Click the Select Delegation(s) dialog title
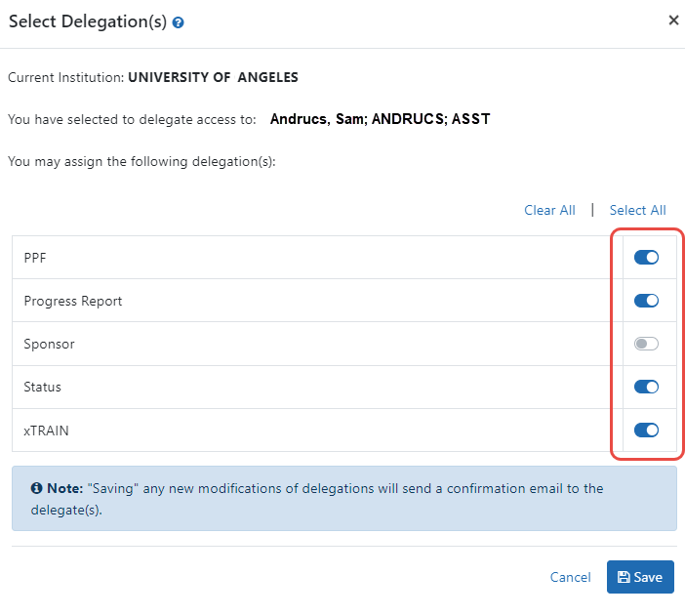685x616 pixels. [x=88, y=21]
